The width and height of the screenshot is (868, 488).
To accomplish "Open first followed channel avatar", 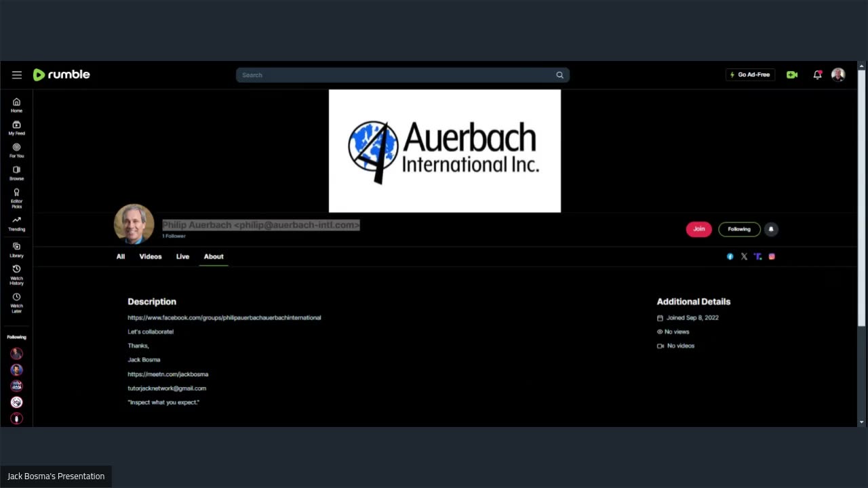I will point(16,354).
